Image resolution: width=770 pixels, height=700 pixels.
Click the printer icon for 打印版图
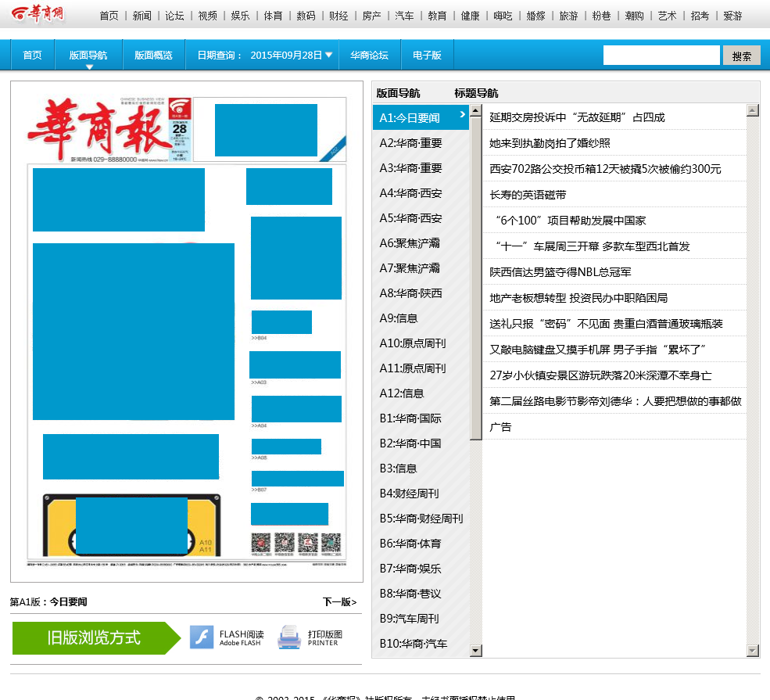pyautogui.click(x=289, y=637)
